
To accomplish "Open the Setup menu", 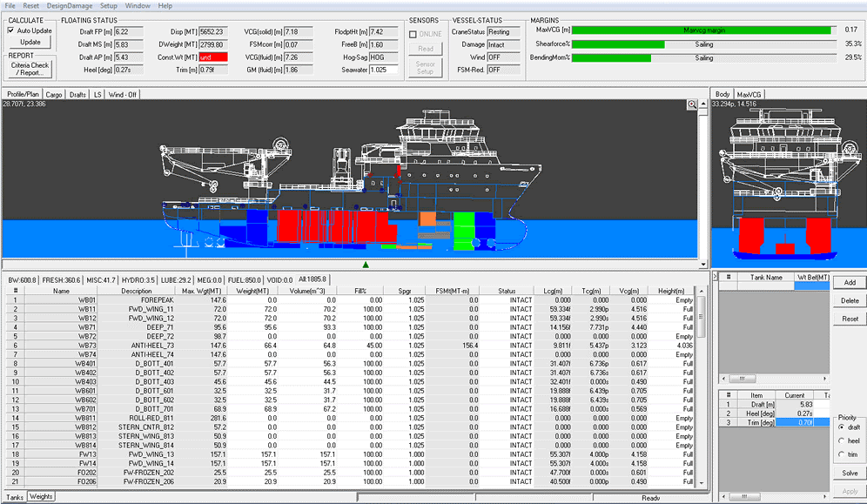I will [x=108, y=5].
